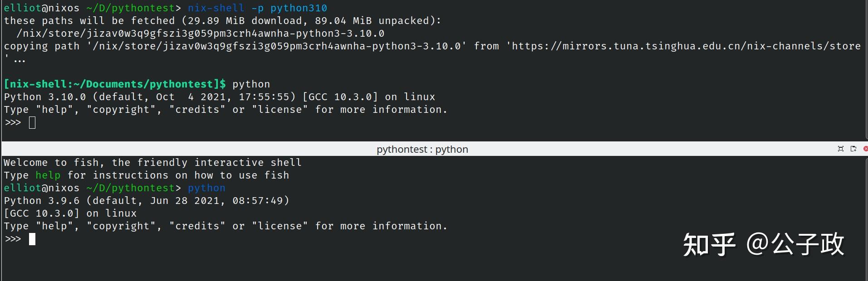Click the Zhihu watermark text

click(x=763, y=245)
